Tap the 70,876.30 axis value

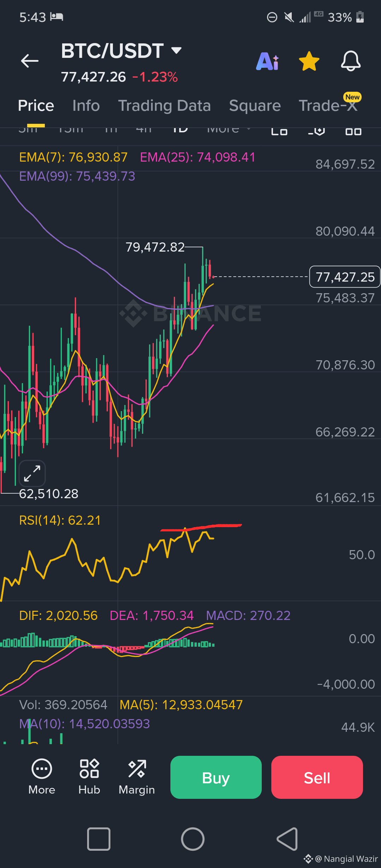(345, 365)
